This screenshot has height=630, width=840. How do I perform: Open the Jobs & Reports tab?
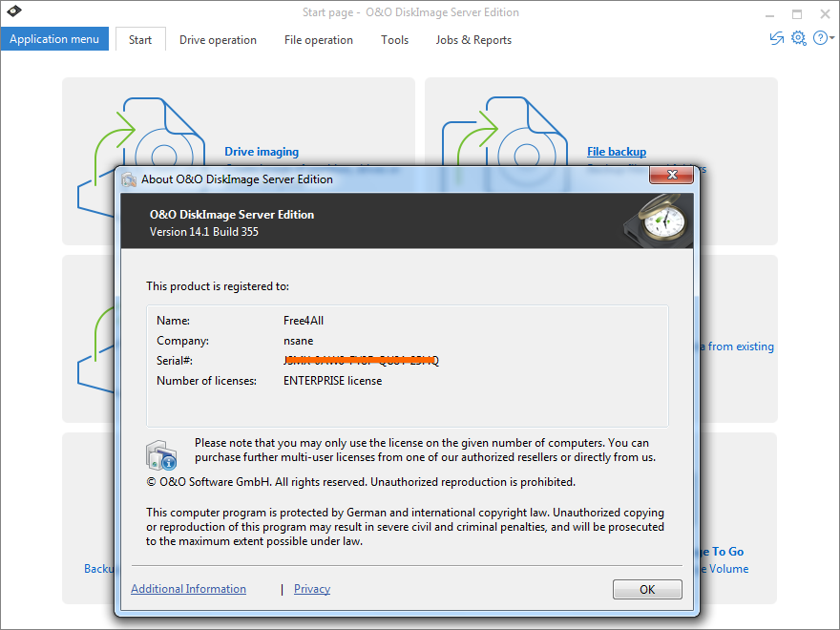click(x=473, y=40)
